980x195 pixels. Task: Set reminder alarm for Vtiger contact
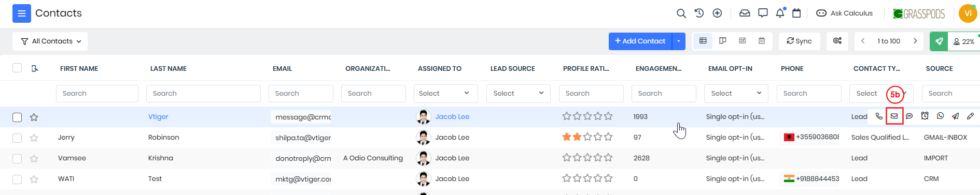[x=925, y=116]
